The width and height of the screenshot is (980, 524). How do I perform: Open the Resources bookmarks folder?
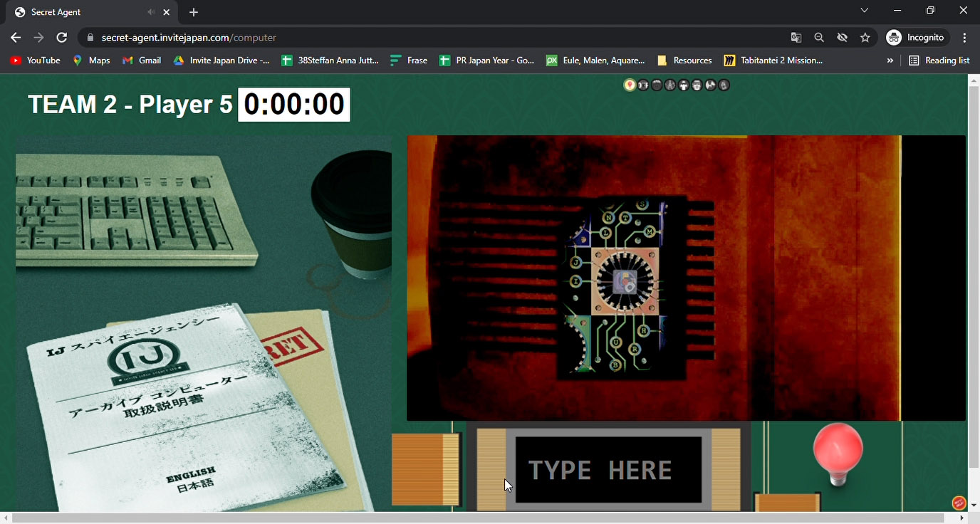coord(684,61)
